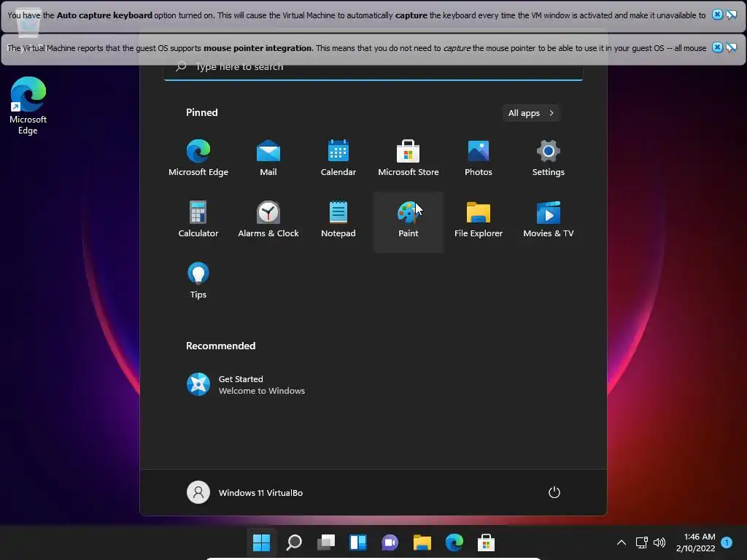747x560 pixels.
Task: Click the Recommended section heading
Action: pos(220,346)
